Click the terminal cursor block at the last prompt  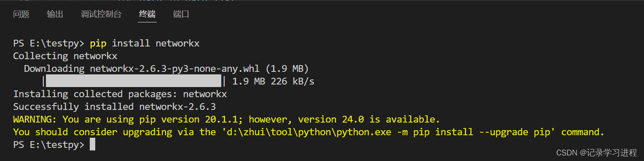93,145
